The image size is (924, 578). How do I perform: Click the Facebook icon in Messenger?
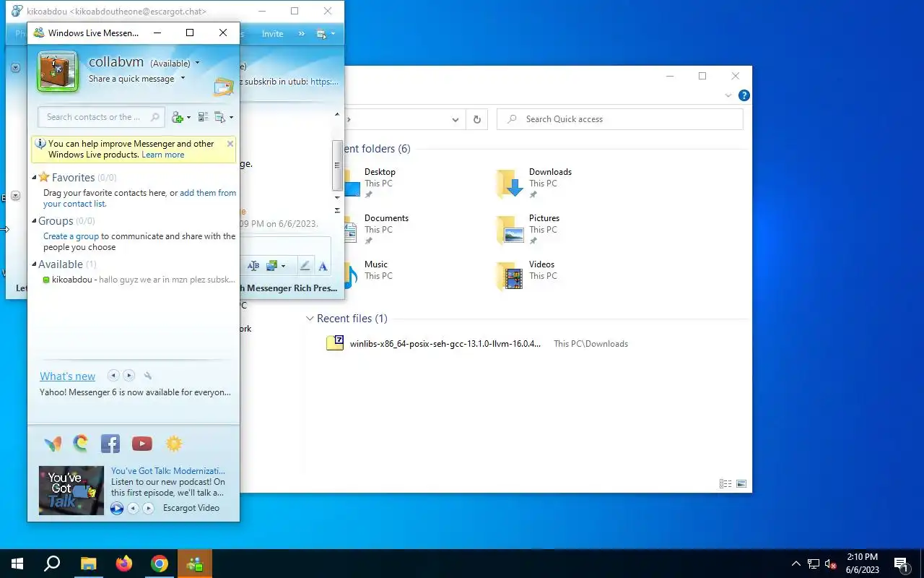110,444
